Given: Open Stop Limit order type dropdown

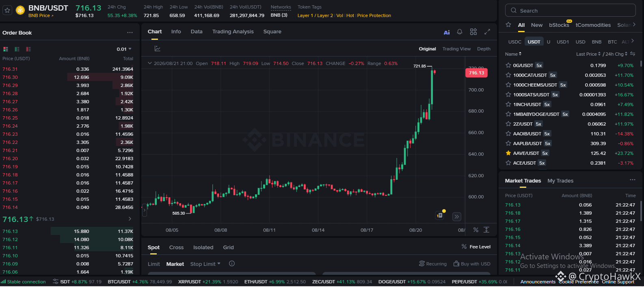Looking at the screenshot, I should coord(205,264).
